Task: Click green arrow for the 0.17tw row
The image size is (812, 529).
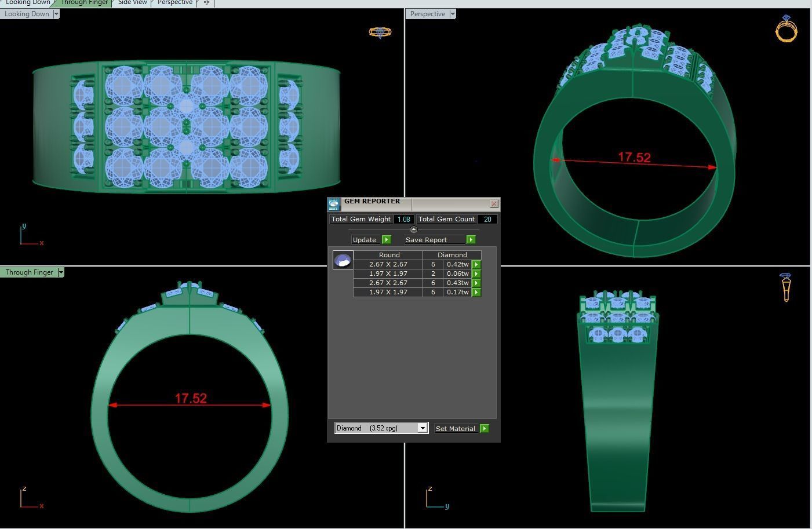Action: 476,292
